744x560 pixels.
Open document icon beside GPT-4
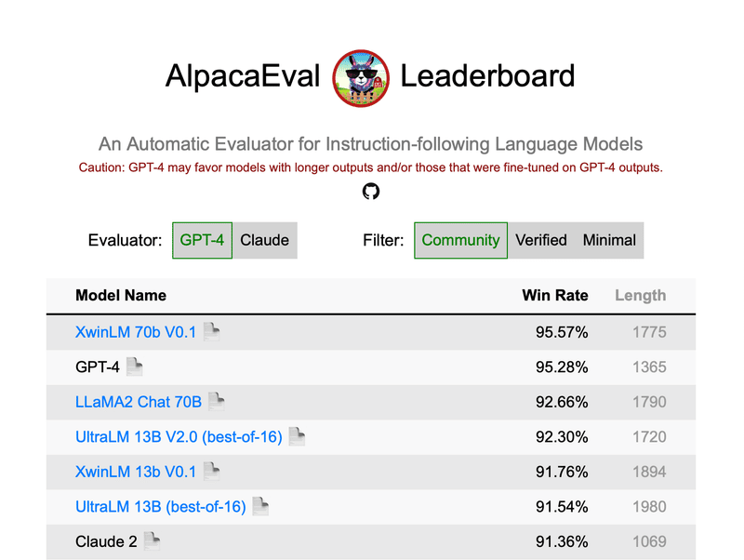[135, 367]
